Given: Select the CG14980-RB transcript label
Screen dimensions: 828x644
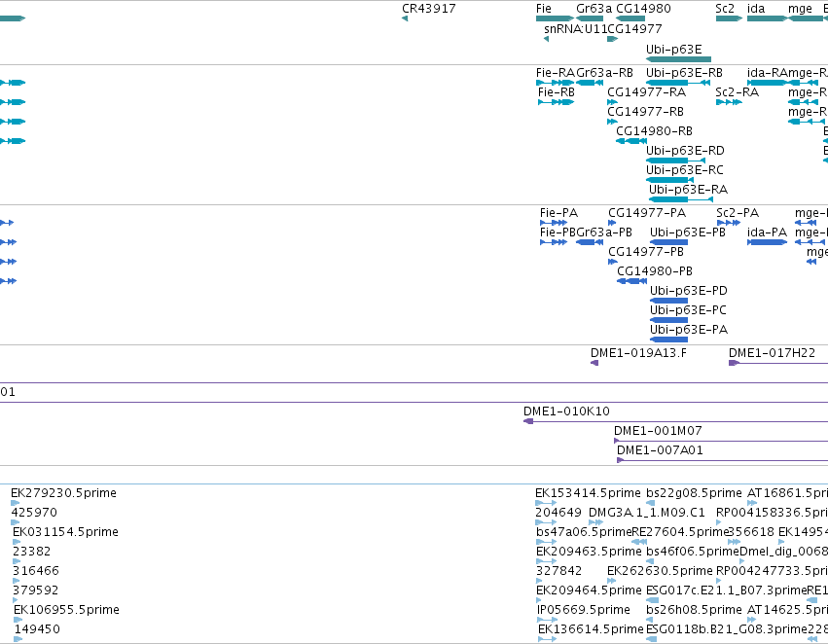Looking at the screenshot, I should (x=654, y=131).
